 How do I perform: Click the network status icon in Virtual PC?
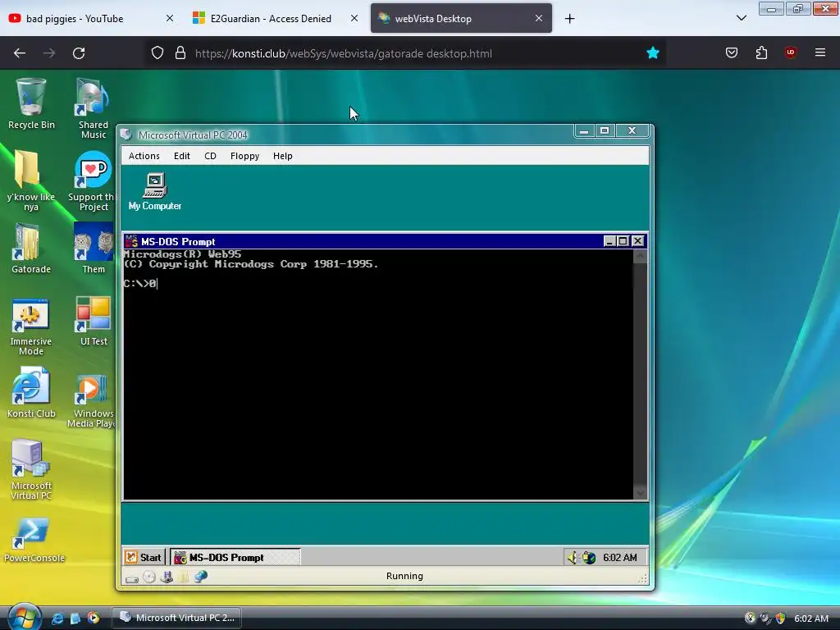coord(201,577)
